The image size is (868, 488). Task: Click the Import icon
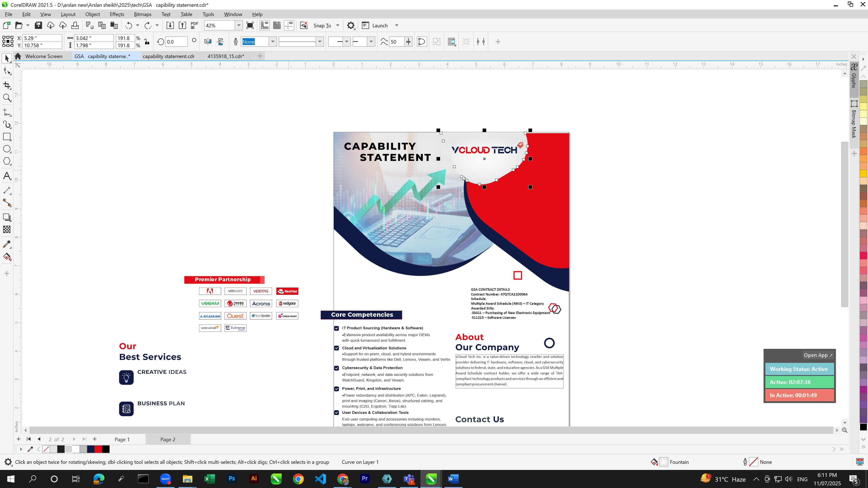pos(170,26)
